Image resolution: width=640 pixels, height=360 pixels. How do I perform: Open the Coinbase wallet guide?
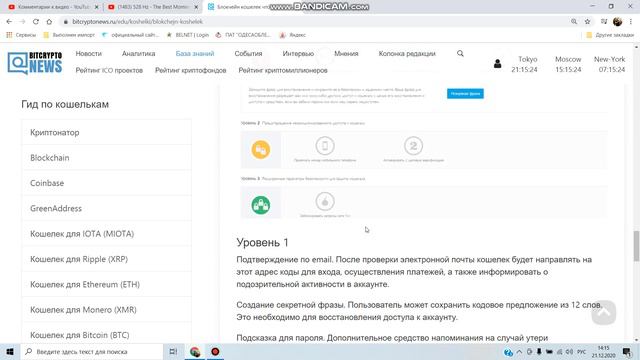coord(106,183)
